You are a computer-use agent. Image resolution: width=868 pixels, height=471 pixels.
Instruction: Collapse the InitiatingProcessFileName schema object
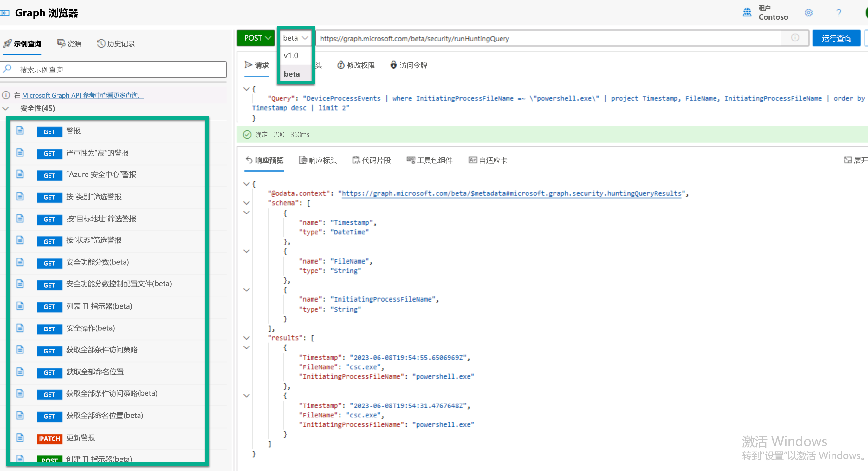click(x=246, y=290)
